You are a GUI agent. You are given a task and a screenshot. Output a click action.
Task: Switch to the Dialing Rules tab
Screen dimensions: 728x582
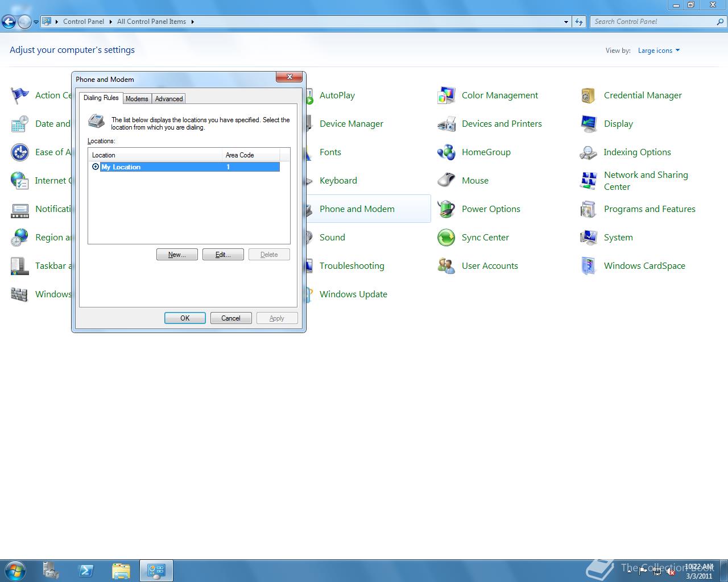101,98
